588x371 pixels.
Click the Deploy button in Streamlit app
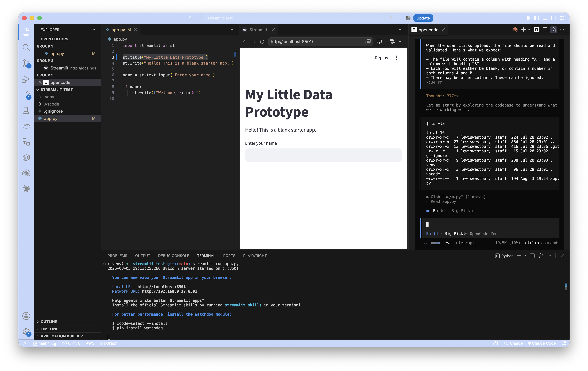(381, 58)
